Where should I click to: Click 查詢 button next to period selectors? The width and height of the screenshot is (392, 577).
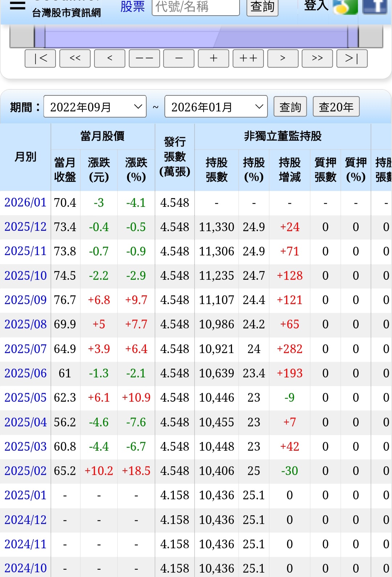pyautogui.click(x=290, y=107)
